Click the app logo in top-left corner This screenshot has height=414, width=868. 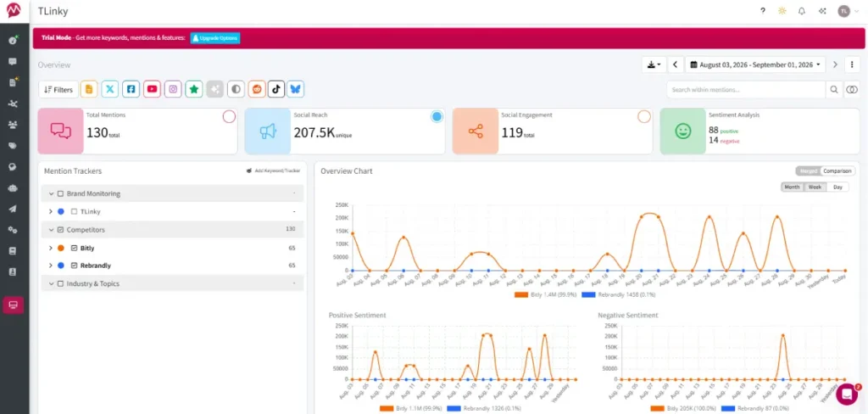pos(14,11)
